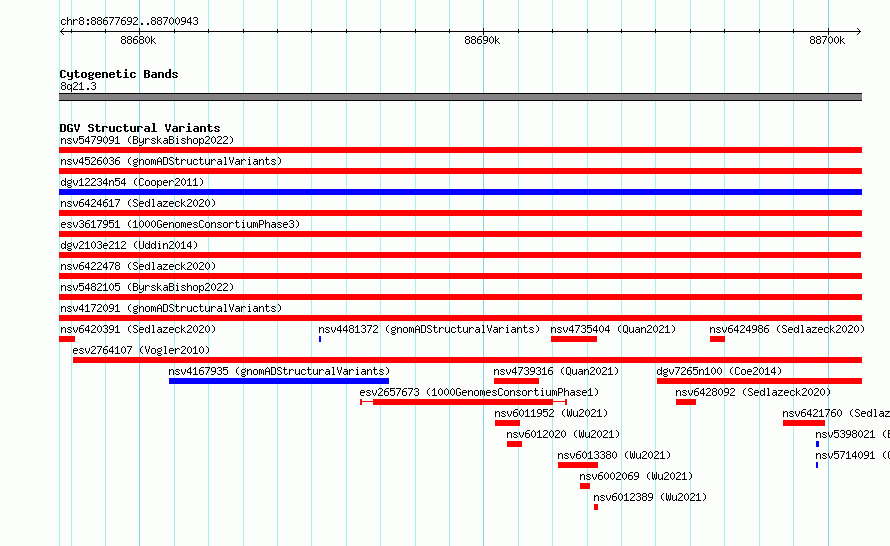Select the nsv6012020 (Wu2021) red bar
The height and width of the screenshot is (546, 890).
pyautogui.click(x=514, y=444)
